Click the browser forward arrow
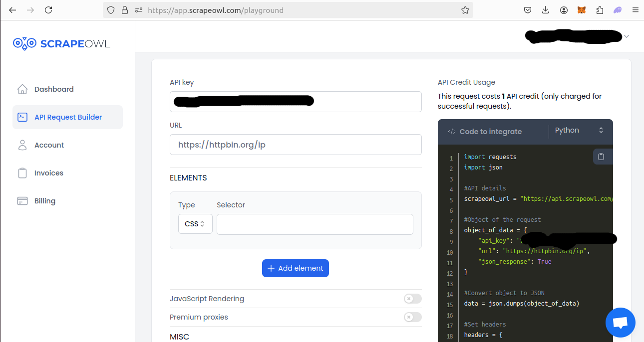 pos(30,10)
